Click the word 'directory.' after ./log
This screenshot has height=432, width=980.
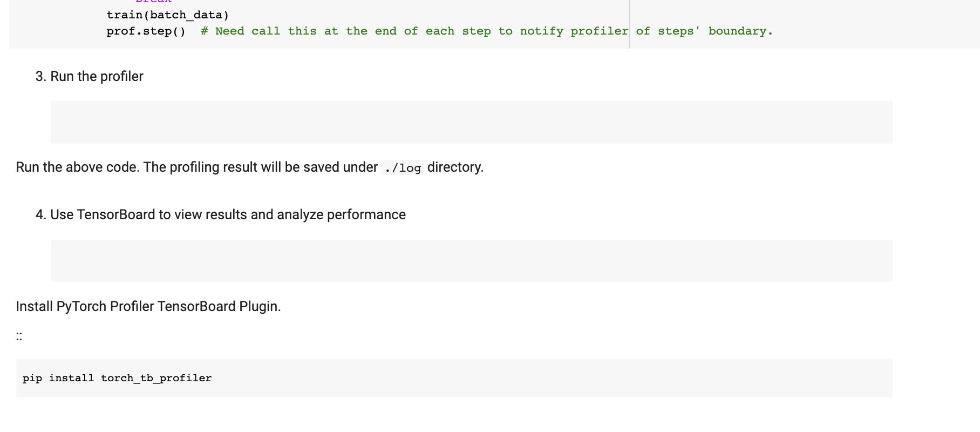point(455,167)
